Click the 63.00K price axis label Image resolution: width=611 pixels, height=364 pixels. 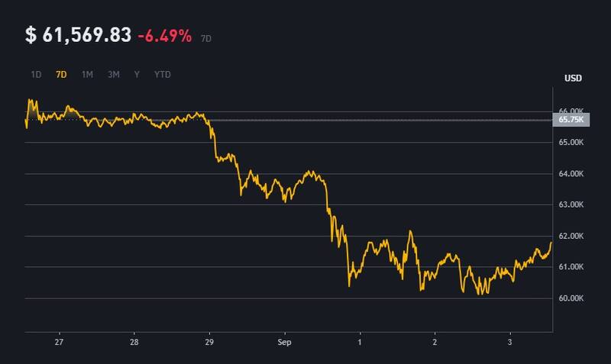[x=571, y=205]
